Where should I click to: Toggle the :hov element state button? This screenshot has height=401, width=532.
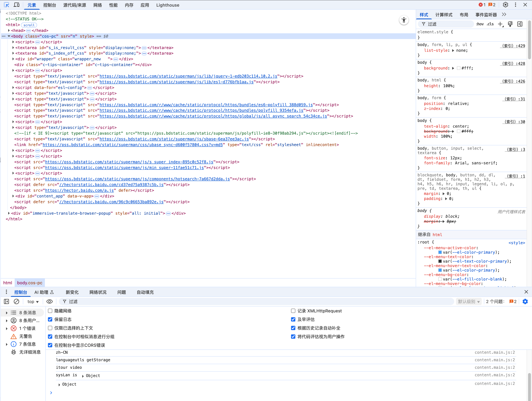click(480, 24)
